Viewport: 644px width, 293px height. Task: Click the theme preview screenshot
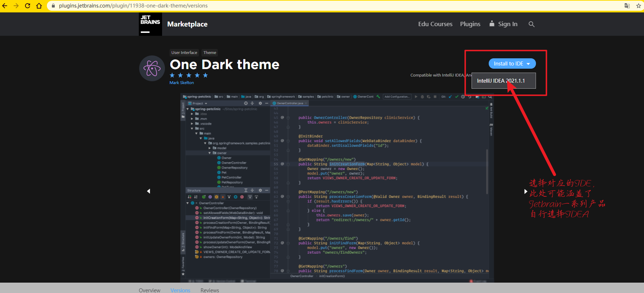(x=337, y=188)
